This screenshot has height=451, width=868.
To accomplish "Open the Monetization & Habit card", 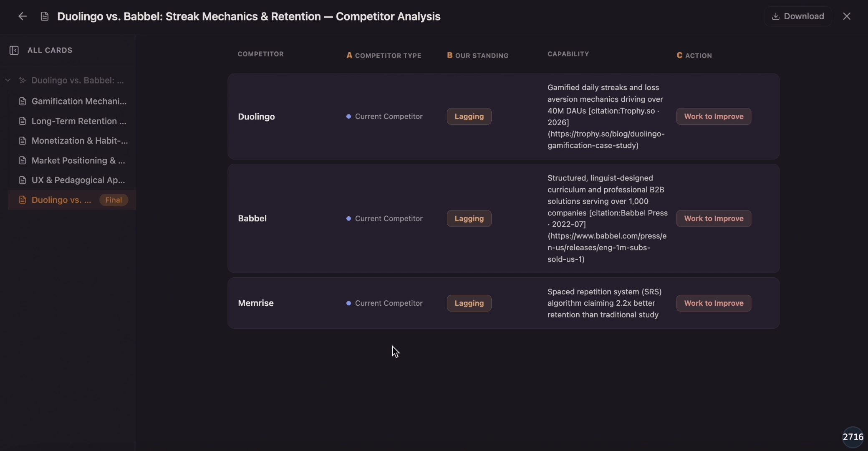I will click(x=72, y=141).
